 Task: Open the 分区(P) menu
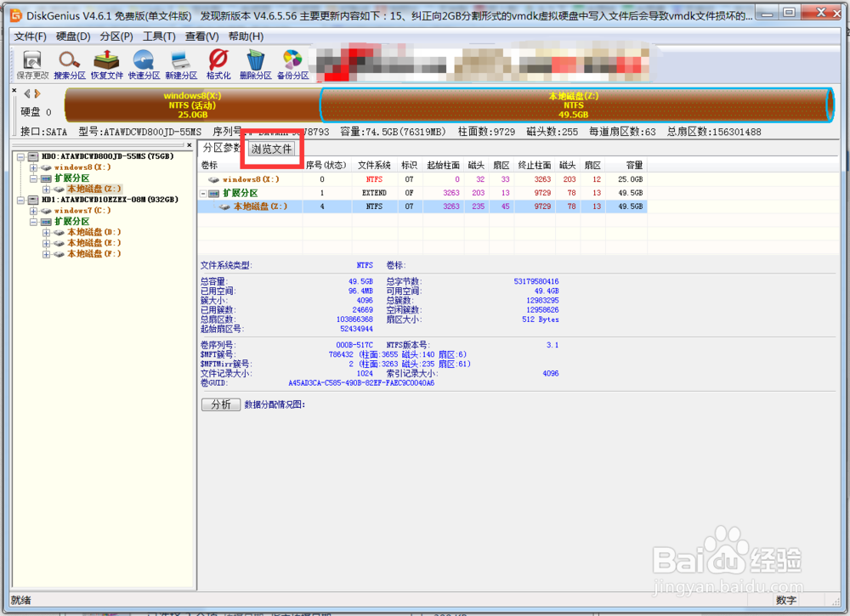point(116,37)
